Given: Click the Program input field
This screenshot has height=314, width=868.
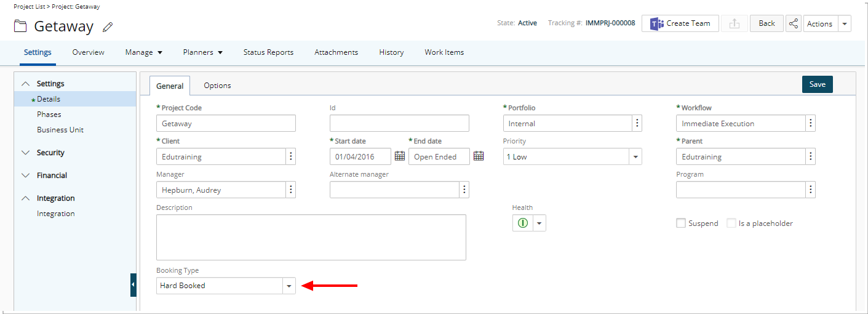Looking at the screenshot, I should pyautogui.click(x=741, y=190).
